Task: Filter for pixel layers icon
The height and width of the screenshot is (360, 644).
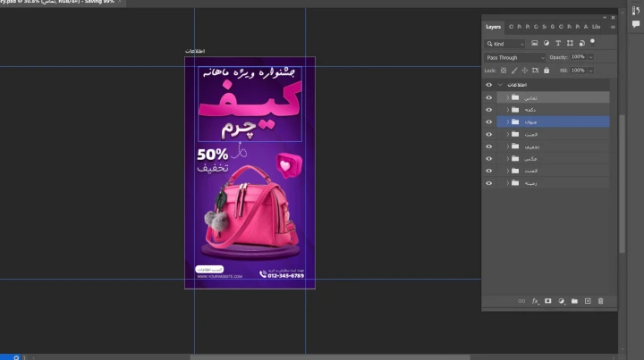Action: point(535,43)
